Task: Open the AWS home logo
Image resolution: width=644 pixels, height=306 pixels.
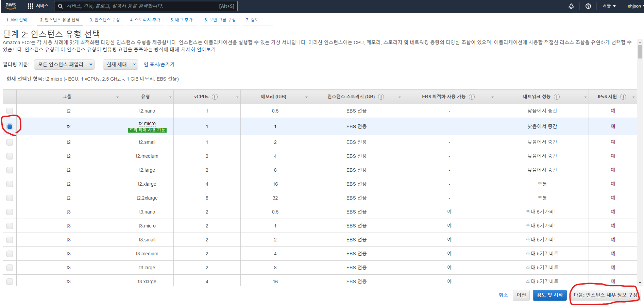Action: tap(11, 6)
